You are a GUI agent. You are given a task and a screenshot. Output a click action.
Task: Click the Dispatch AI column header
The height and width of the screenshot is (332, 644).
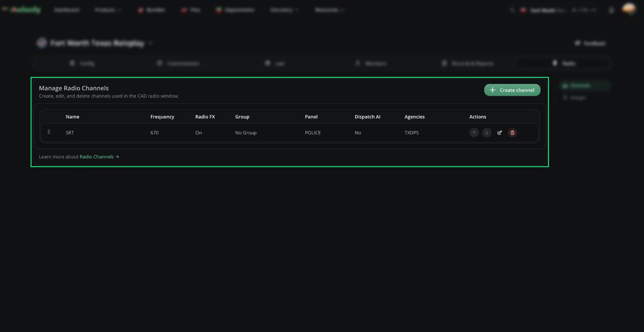tap(367, 117)
